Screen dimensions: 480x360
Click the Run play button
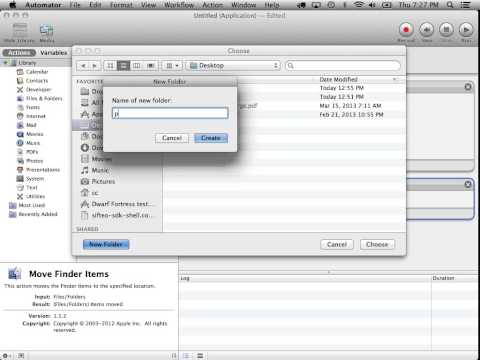click(466, 30)
